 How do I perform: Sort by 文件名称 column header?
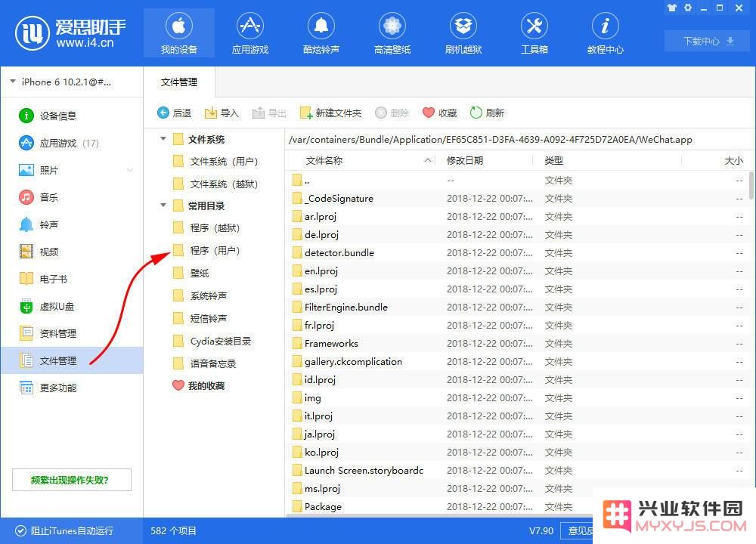pyautogui.click(x=361, y=161)
